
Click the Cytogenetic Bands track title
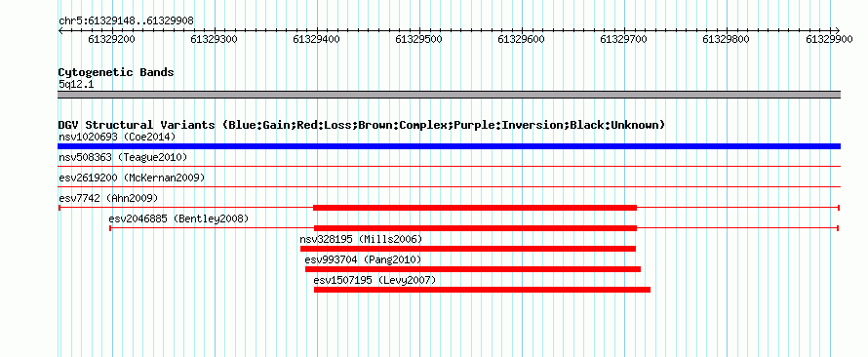(x=116, y=72)
